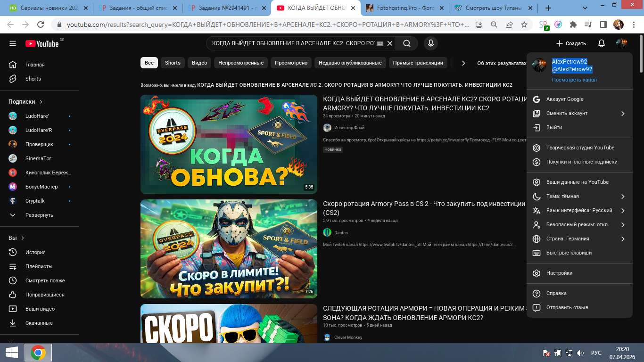644x362 pixels.
Task: Click Выйти to sign out
Action: pyautogui.click(x=579, y=127)
